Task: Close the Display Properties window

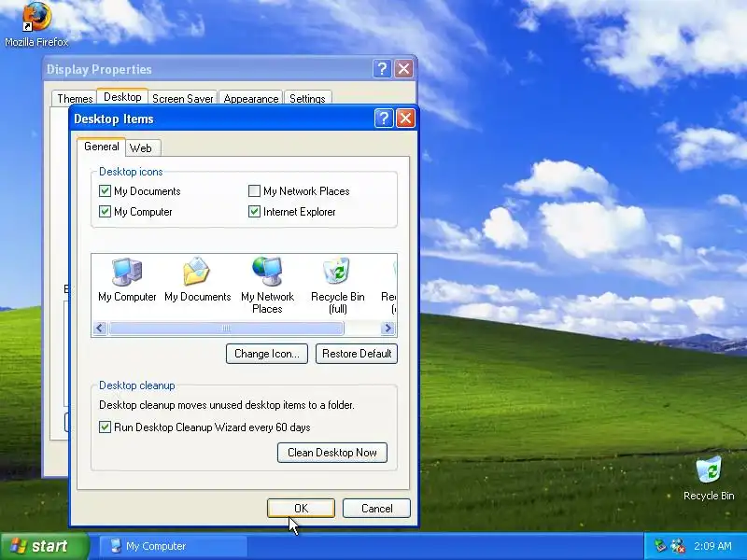Action: 403,69
